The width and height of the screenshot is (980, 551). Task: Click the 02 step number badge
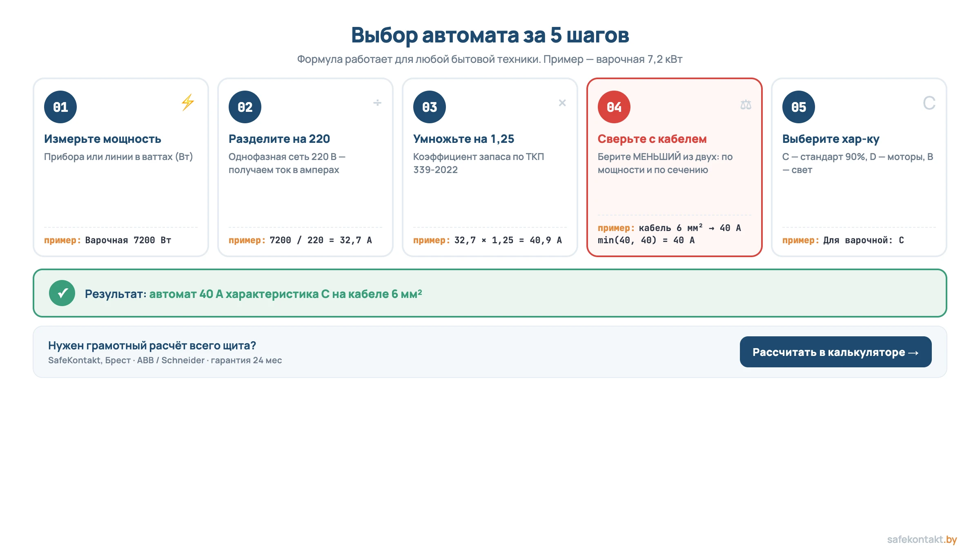245,107
